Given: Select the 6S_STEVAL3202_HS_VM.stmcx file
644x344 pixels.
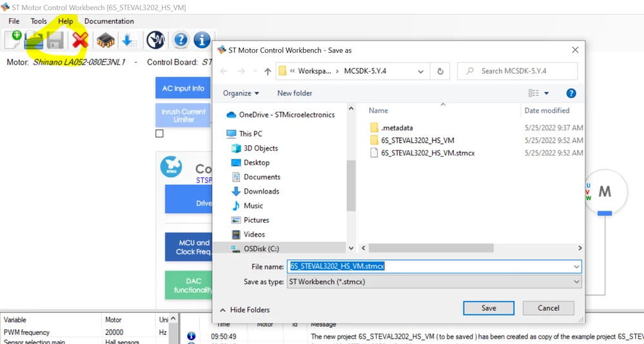Looking at the screenshot, I should (423, 153).
